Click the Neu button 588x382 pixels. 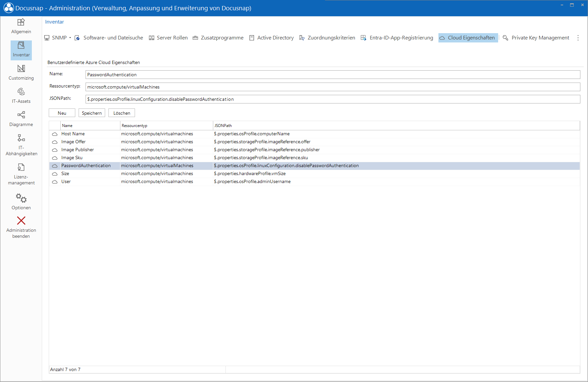(62, 113)
